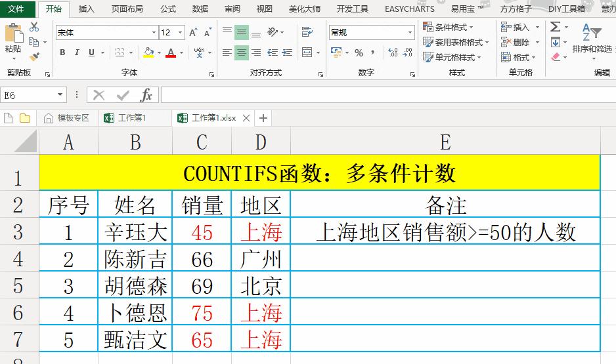Viewport: 616px width, 364px height.
Task: Click insert function fx icon
Action: pos(146,95)
